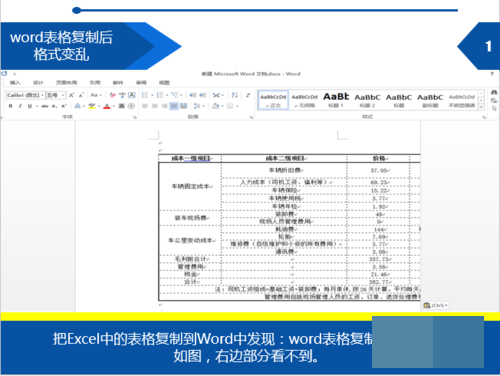Open the 五号 font size dropdown

[63, 95]
